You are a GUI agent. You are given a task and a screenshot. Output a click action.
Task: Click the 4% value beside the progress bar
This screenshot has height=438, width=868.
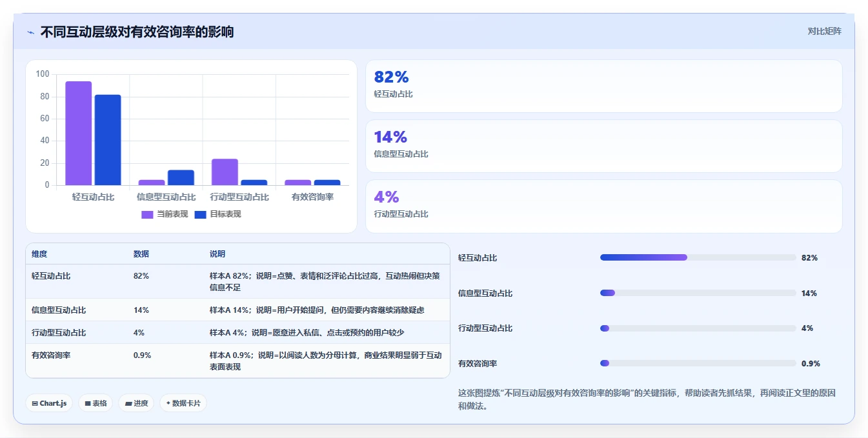pos(807,328)
